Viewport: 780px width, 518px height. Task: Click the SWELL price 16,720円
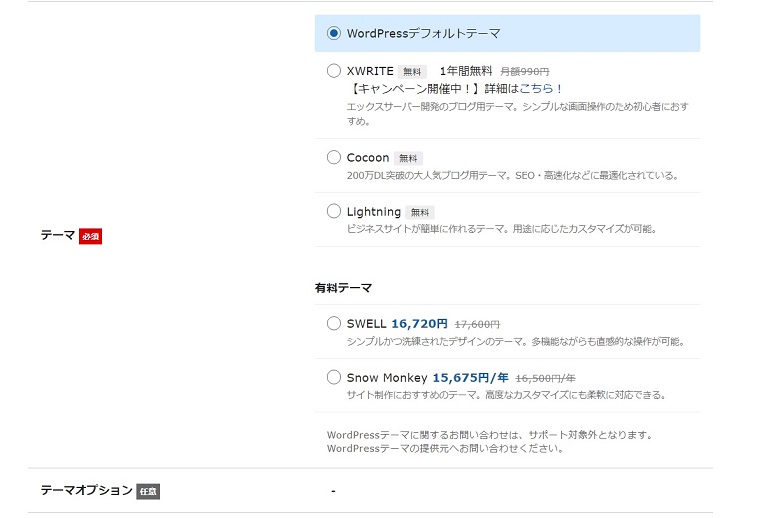[x=419, y=324]
